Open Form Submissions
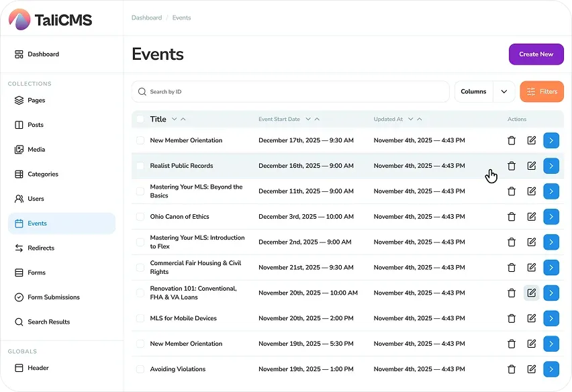Screen dimensions: 572x392 (x=62, y=297)
